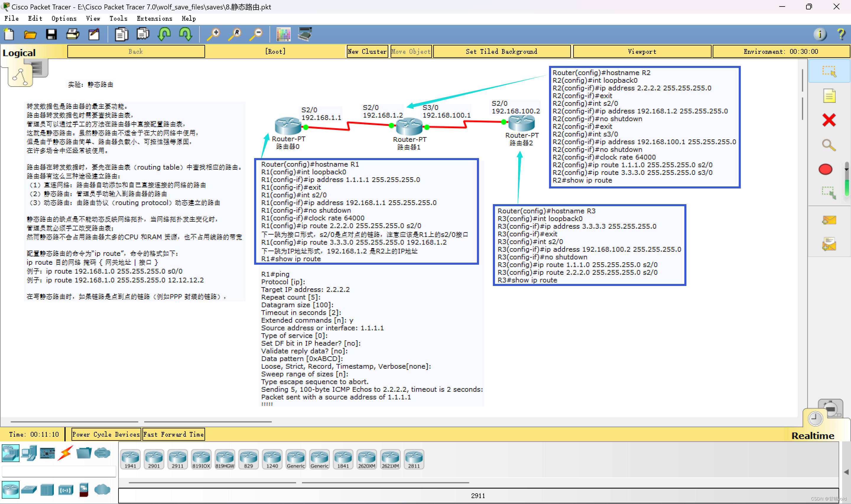Open the network information icon

(820, 34)
